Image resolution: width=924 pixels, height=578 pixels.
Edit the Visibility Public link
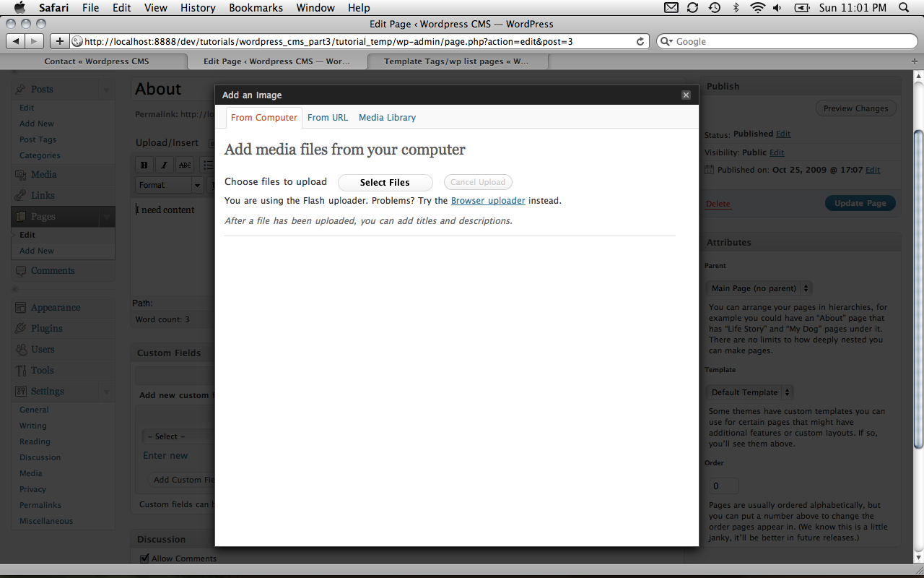click(777, 152)
